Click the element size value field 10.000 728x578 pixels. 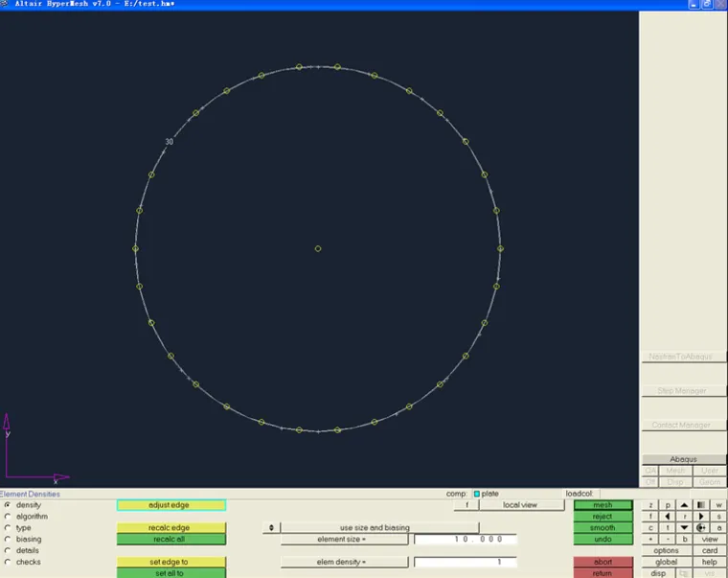click(x=466, y=539)
